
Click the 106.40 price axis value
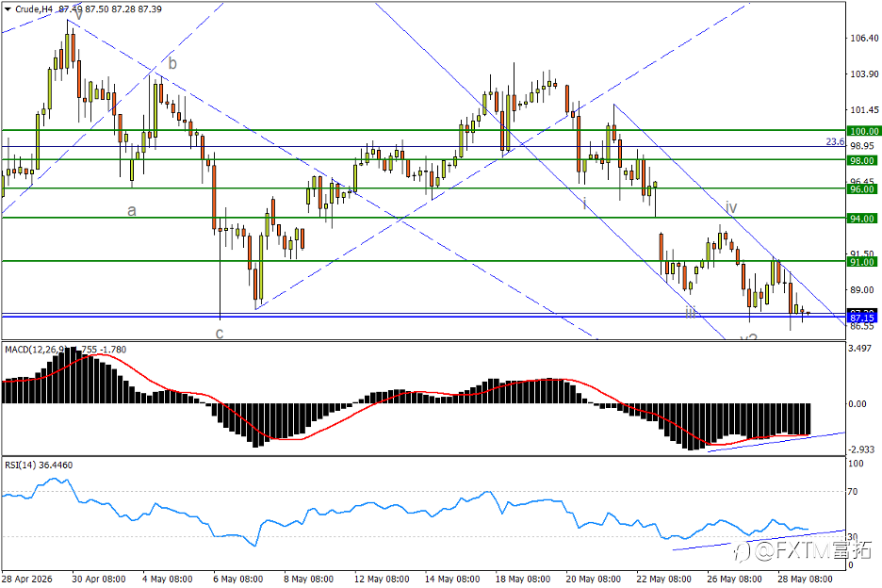tap(864, 39)
